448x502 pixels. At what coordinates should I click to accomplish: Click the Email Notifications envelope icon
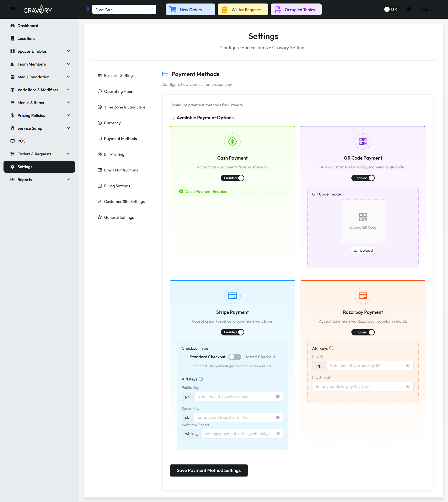pos(100,170)
